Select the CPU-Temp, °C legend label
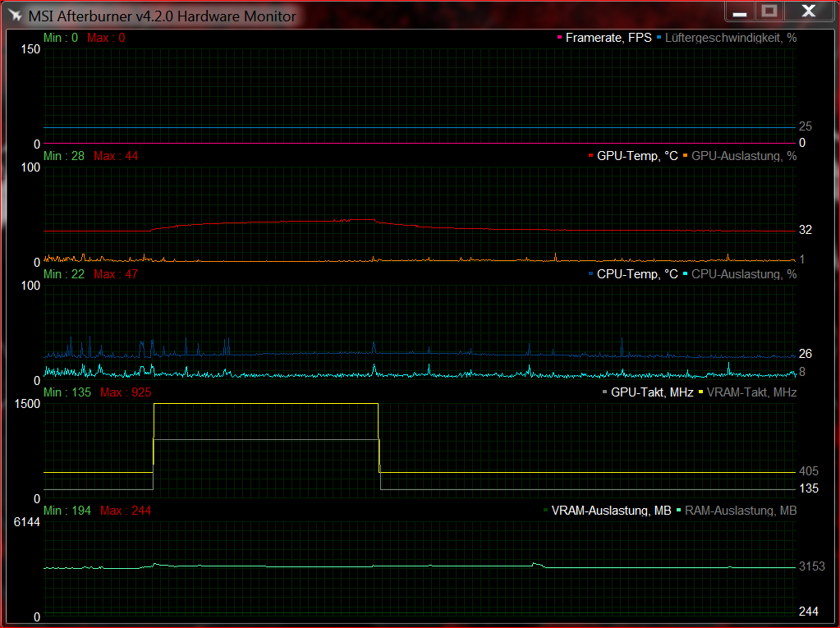The image size is (840, 628). click(637, 274)
